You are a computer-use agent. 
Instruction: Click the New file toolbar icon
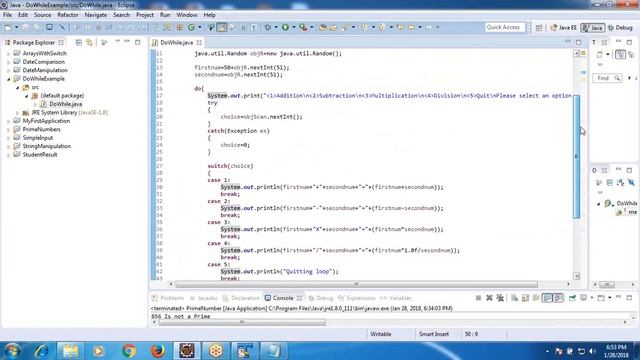tap(8, 27)
